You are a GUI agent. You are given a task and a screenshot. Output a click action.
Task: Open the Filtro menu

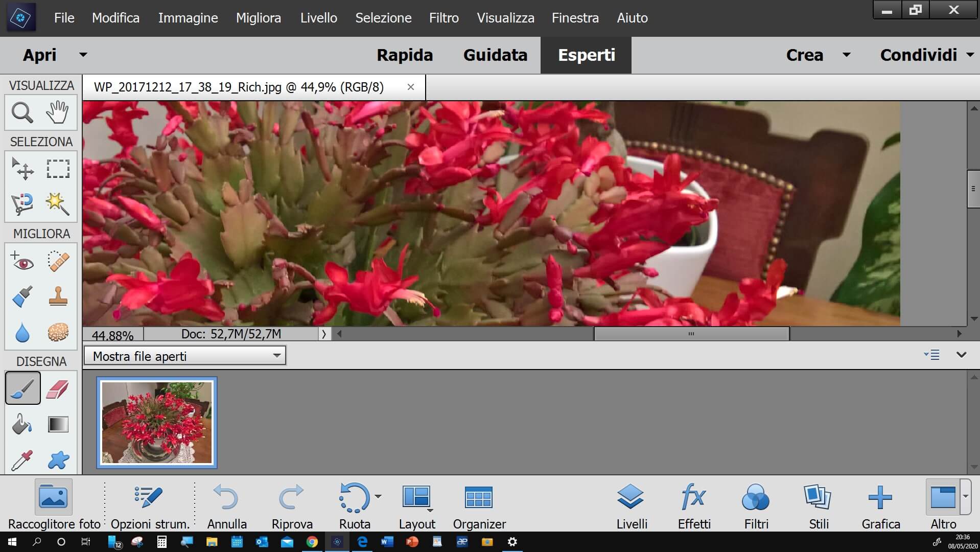444,18
